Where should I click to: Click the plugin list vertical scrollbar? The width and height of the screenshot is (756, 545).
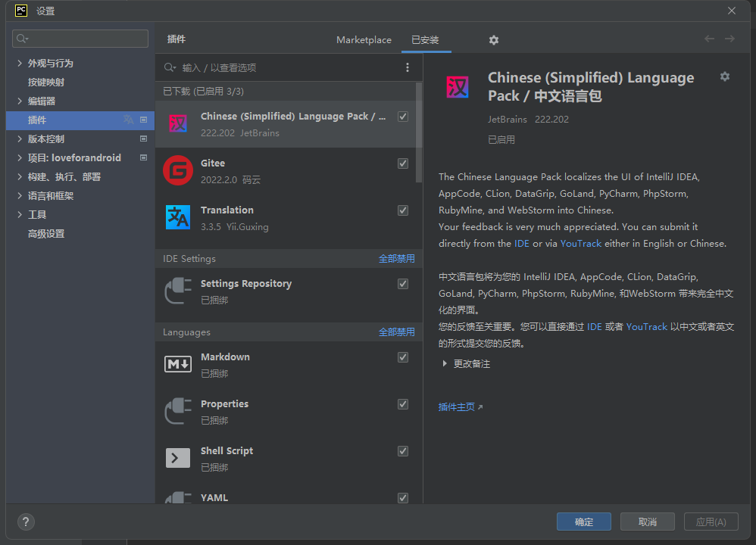coord(418,132)
